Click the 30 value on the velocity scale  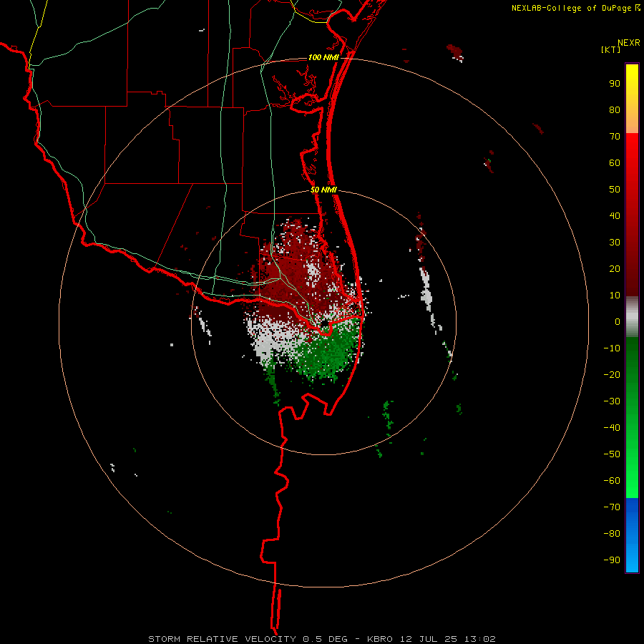click(615, 243)
